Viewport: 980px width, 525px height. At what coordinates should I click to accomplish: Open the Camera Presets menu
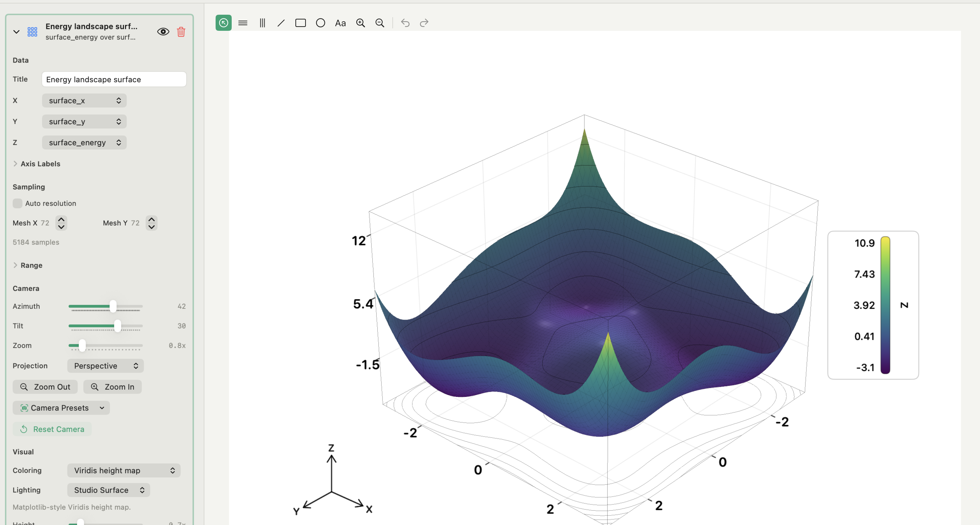click(61, 408)
